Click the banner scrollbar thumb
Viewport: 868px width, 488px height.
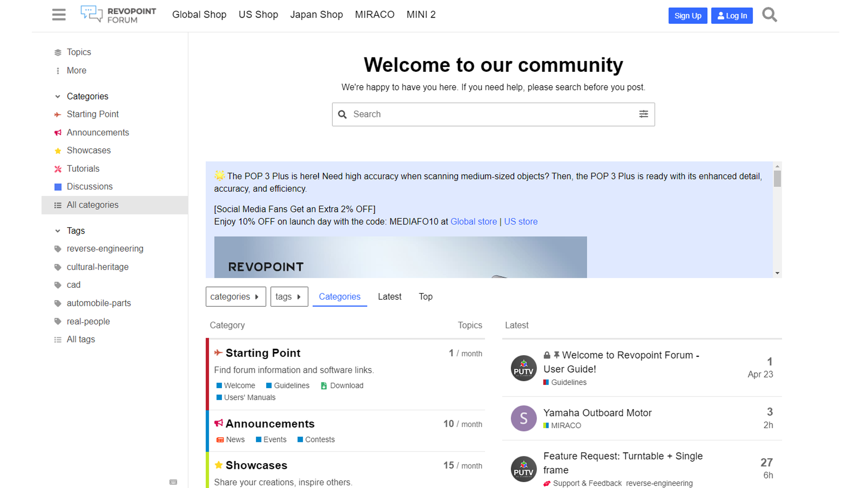point(777,179)
